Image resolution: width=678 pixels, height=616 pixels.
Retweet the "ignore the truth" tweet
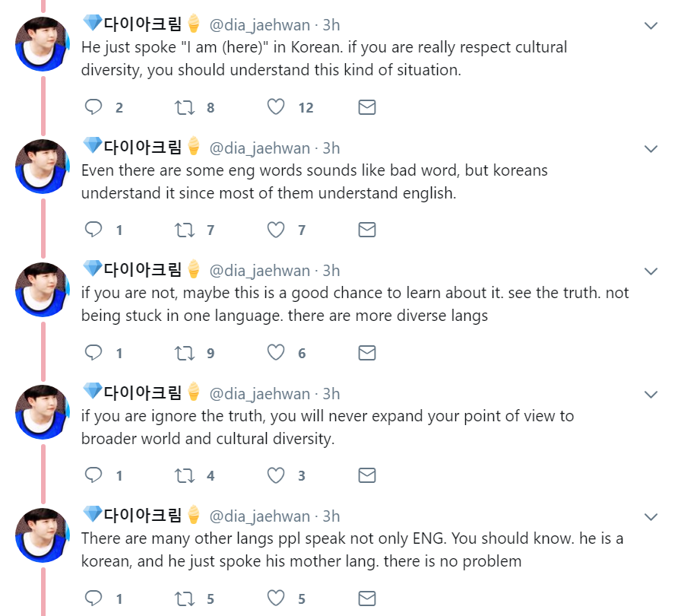pyautogui.click(x=185, y=475)
